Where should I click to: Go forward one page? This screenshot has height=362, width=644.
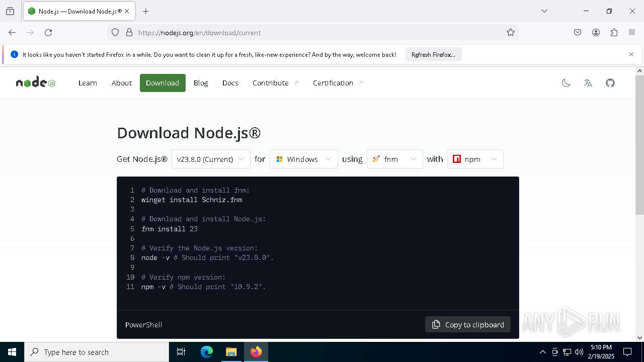coord(30,33)
